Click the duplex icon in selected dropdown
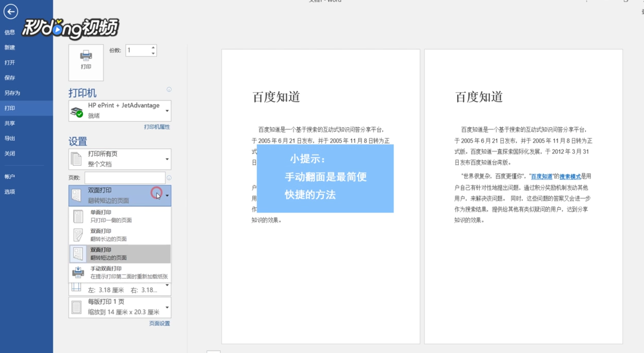 point(76,195)
